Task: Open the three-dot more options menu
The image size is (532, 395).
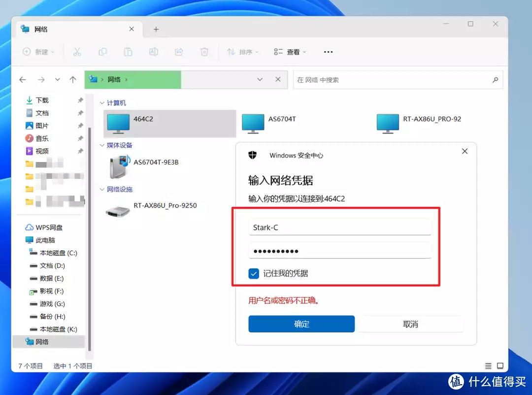Action: pyautogui.click(x=328, y=52)
